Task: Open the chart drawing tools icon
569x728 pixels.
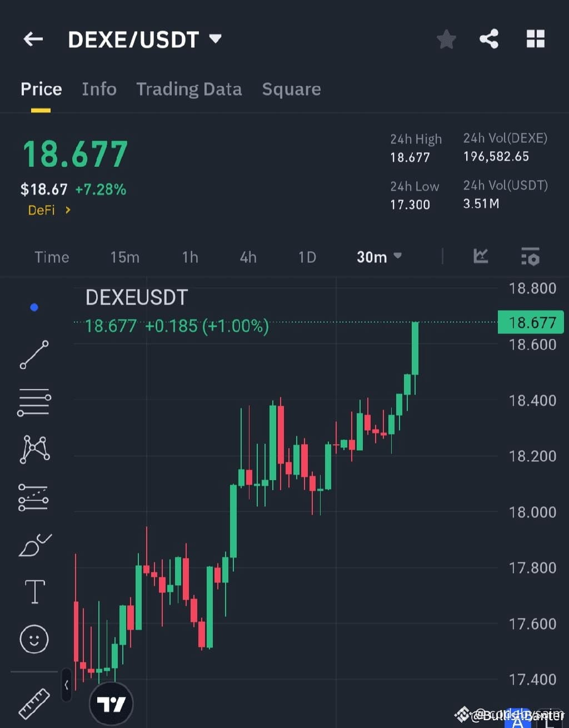Action: 481,256
